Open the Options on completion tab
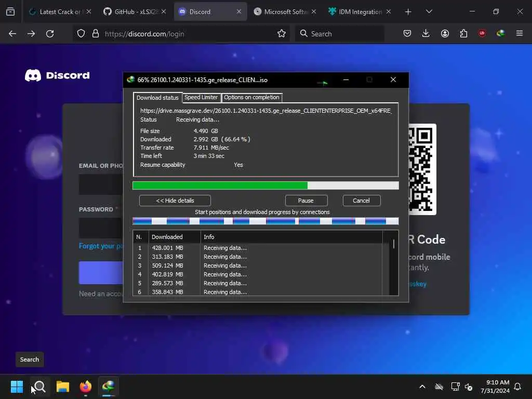 [251, 97]
